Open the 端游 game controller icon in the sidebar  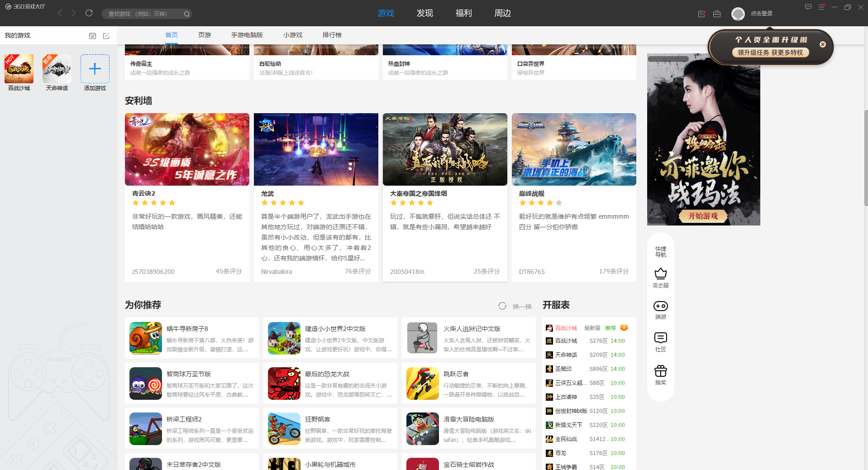(x=660, y=306)
